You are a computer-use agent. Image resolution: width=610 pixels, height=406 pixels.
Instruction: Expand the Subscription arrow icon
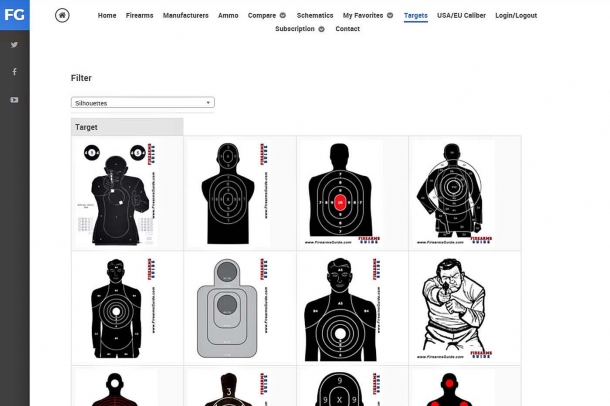pyautogui.click(x=321, y=29)
